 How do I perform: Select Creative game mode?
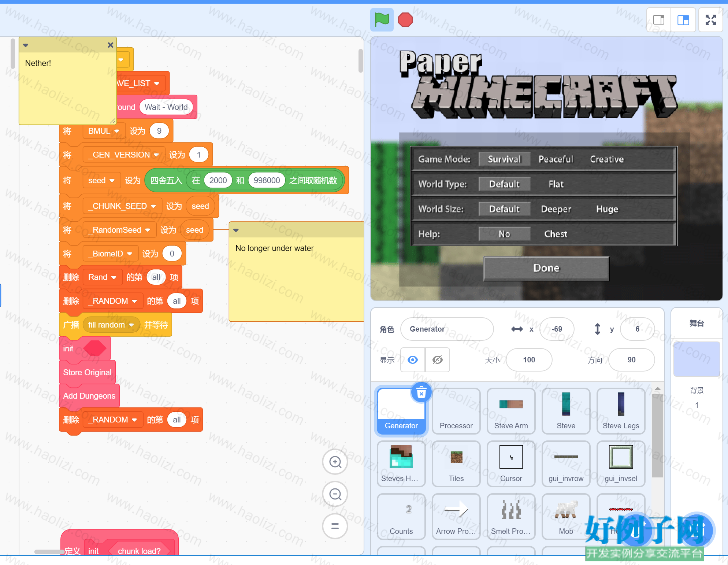(x=606, y=159)
